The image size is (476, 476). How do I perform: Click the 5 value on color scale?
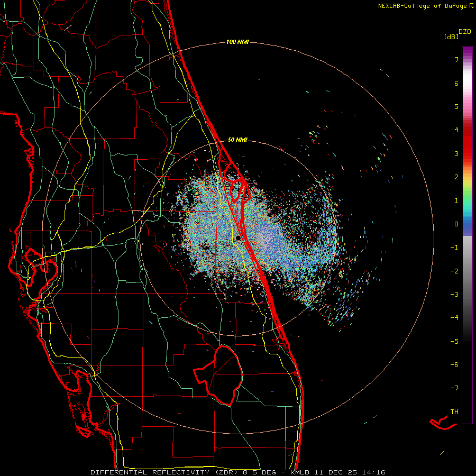click(x=456, y=106)
